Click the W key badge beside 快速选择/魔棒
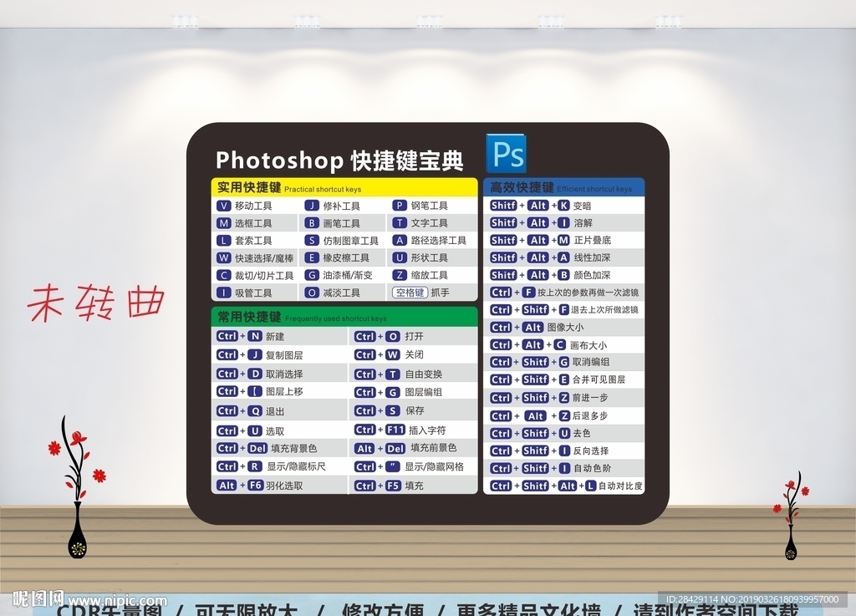Image resolution: width=856 pixels, height=616 pixels. 224,258
